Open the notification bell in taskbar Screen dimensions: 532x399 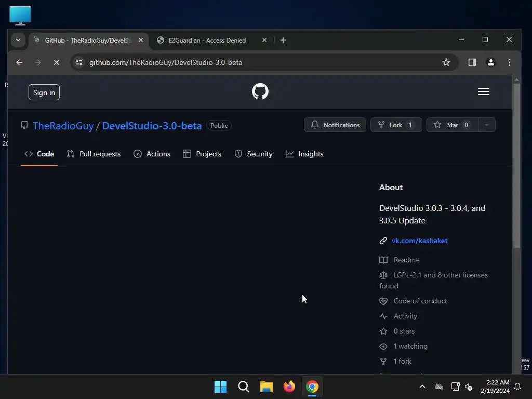tap(517, 387)
